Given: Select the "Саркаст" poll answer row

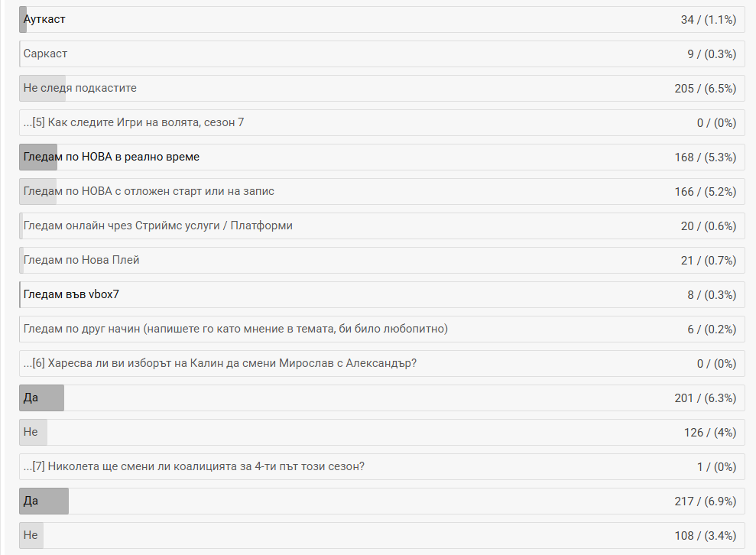Looking at the screenshot, I should click(46, 54).
